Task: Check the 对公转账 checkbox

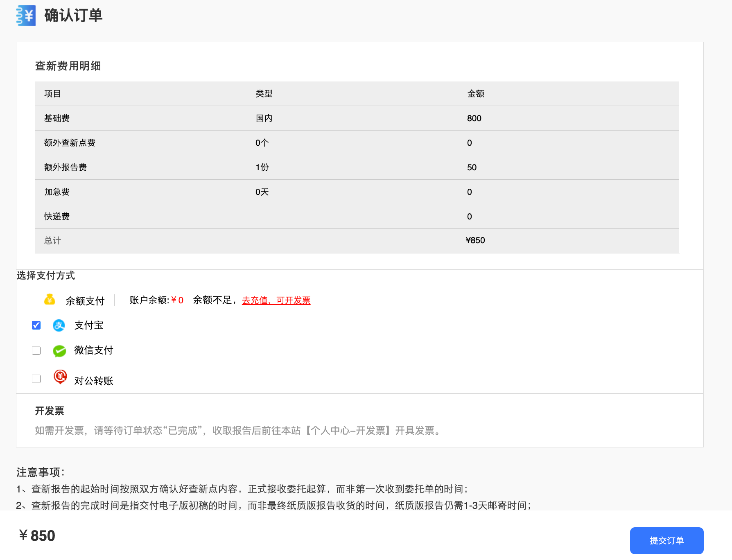Action: click(x=36, y=379)
